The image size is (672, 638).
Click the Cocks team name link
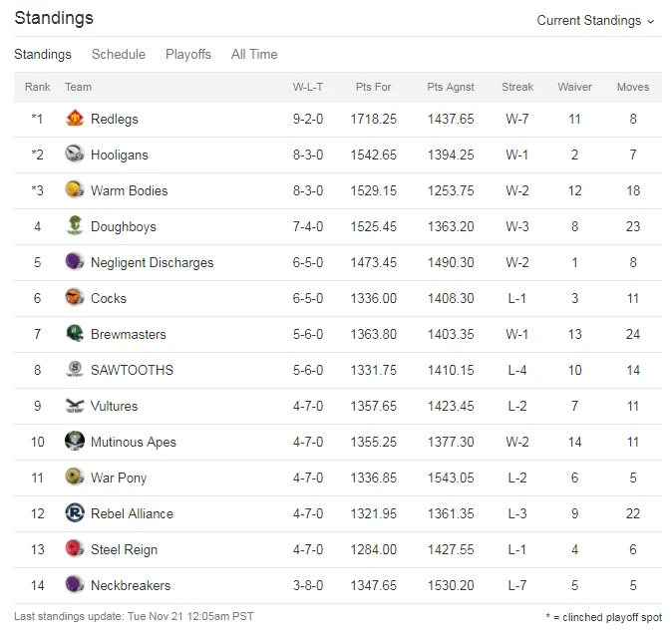109,298
